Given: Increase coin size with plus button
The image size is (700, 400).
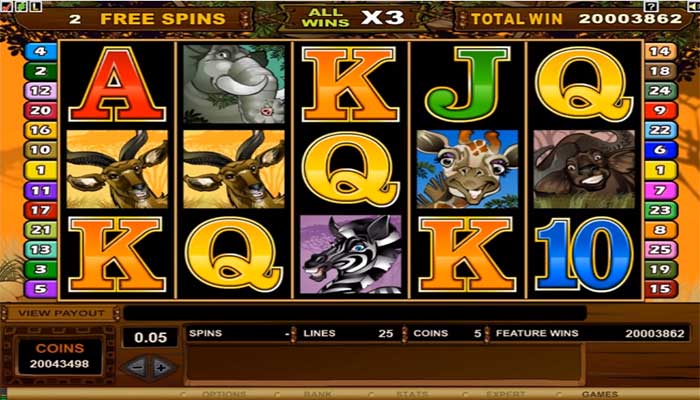Looking at the screenshot, I should click(162, 368).
